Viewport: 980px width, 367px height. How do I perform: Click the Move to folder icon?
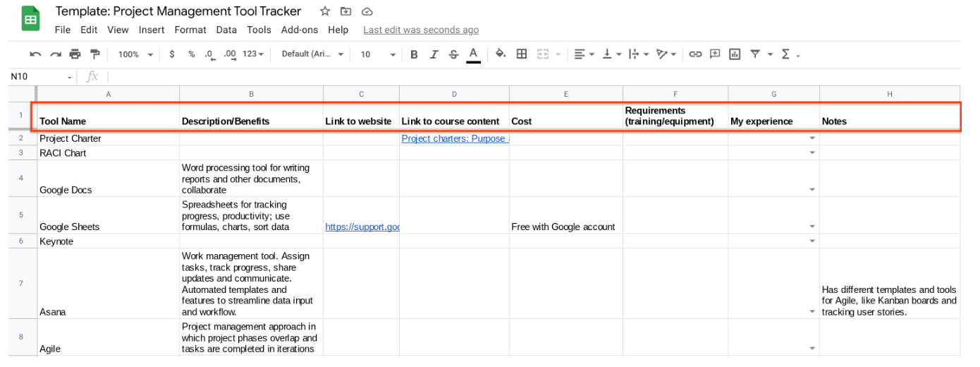(345, 11)
